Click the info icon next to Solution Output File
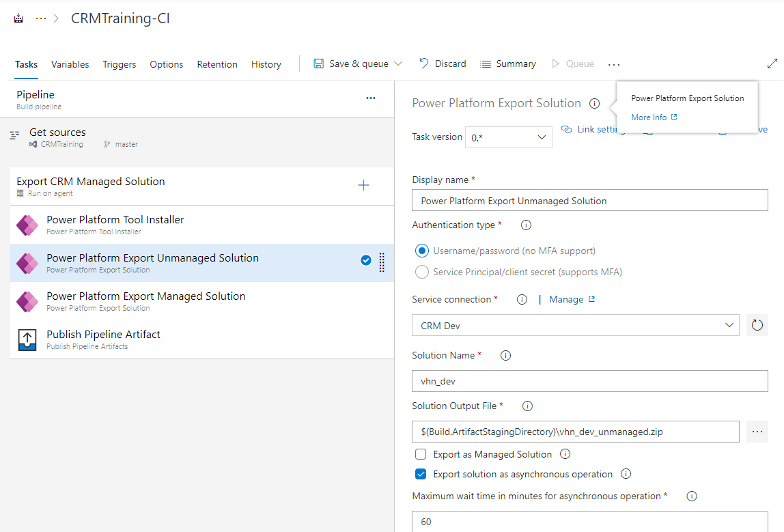Image resolution: width=784 pixels, height=532 pixels. click(527, 406)
